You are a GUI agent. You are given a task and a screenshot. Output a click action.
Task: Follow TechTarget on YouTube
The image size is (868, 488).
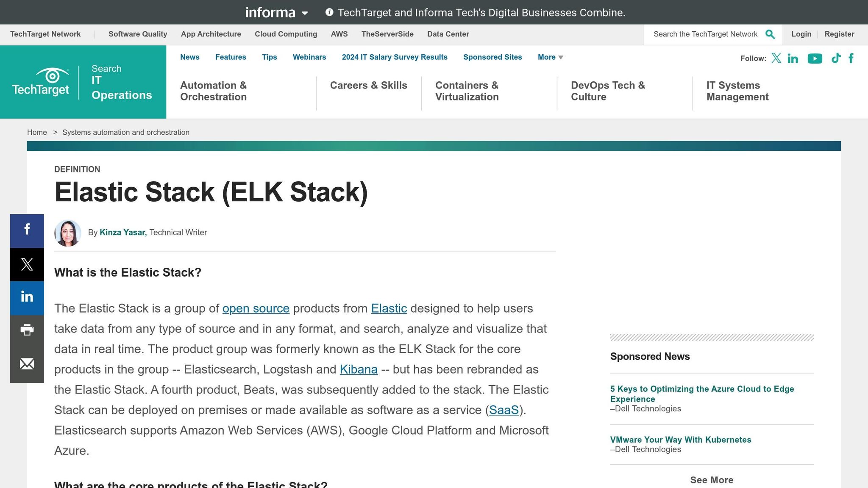815,58
